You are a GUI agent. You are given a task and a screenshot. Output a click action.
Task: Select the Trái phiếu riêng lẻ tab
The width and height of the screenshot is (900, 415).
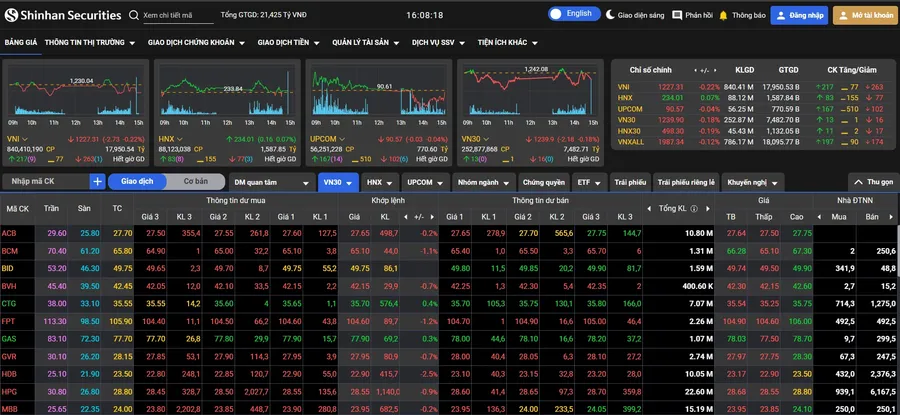(x=686, y=183)
